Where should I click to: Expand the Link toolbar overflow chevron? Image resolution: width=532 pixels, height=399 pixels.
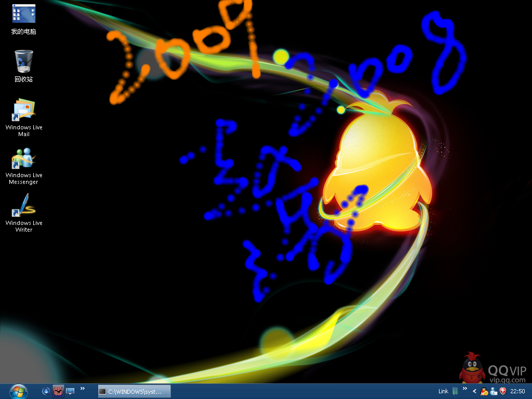coord(464,389)
